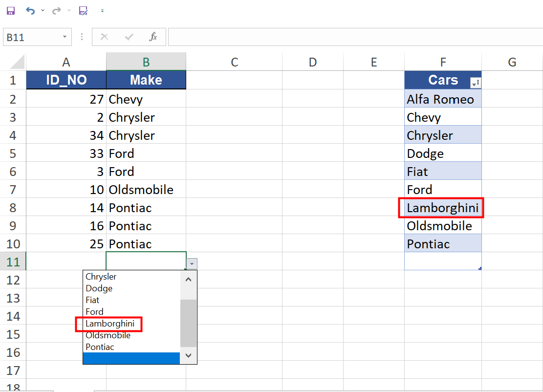The image size is (543, 392).
Task: Click the Undo icon
Action: pyautogui.click(x=30, y=11)
